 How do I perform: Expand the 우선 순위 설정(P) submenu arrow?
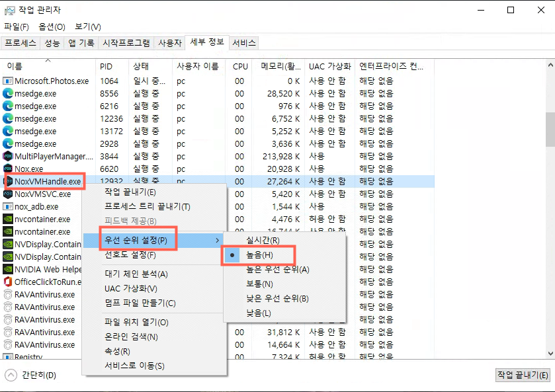217,241
